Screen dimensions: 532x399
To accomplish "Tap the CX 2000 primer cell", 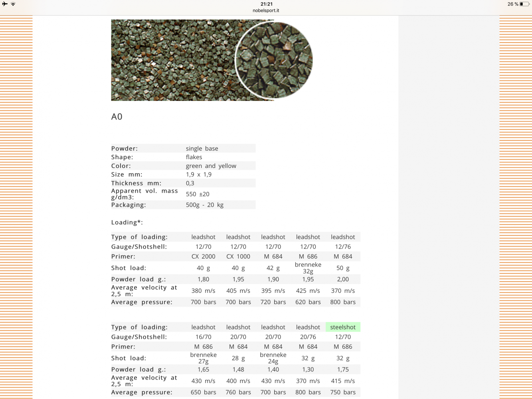I will pyautogui.click(x=204, y=257).
